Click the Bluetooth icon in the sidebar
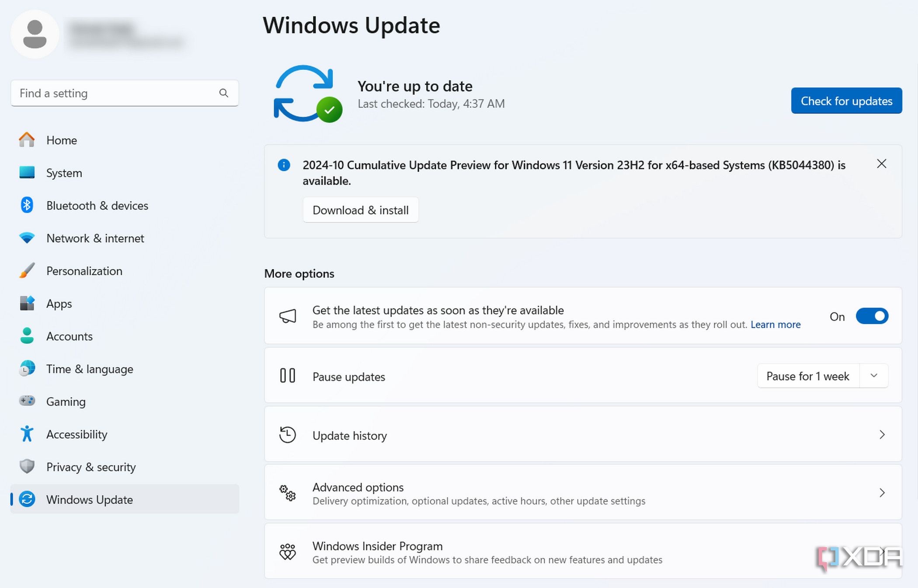The height and width of the screenshot is (588, 918). point(27,205)
